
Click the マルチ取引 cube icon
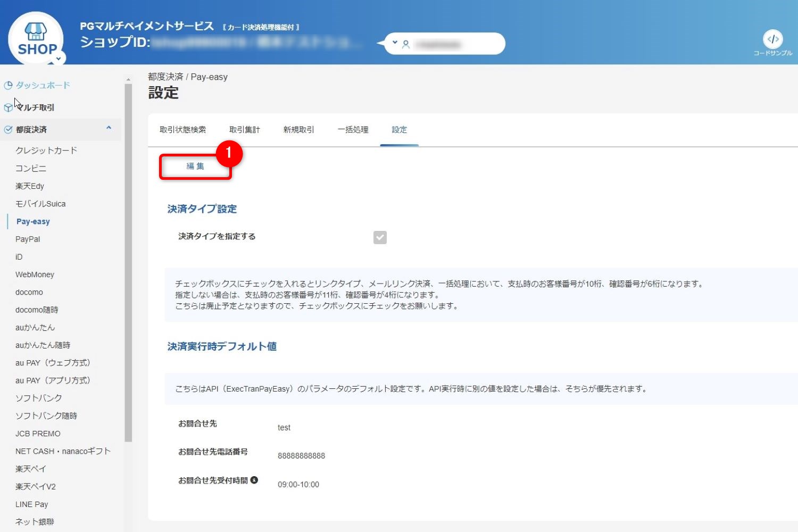click(x=7, y=106)
